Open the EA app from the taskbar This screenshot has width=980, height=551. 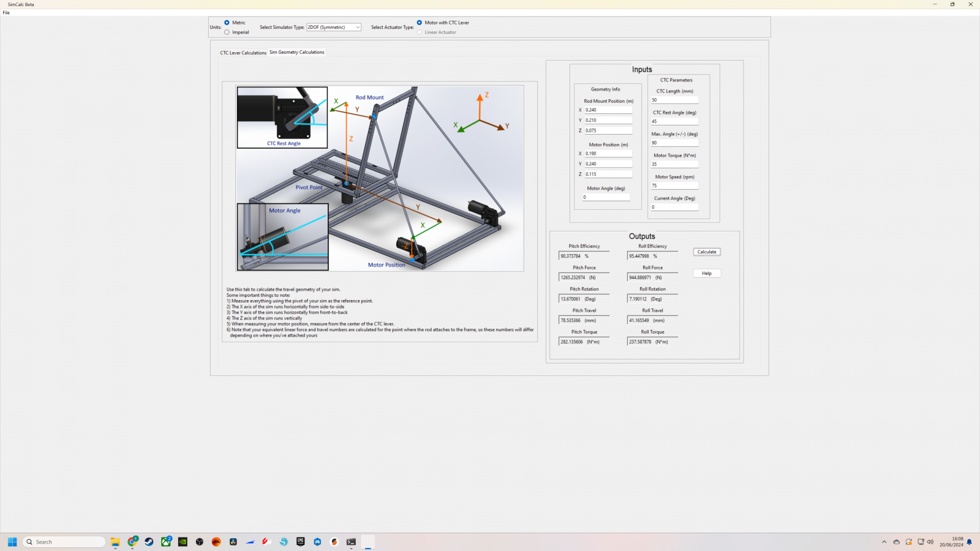tap(216, 542)
